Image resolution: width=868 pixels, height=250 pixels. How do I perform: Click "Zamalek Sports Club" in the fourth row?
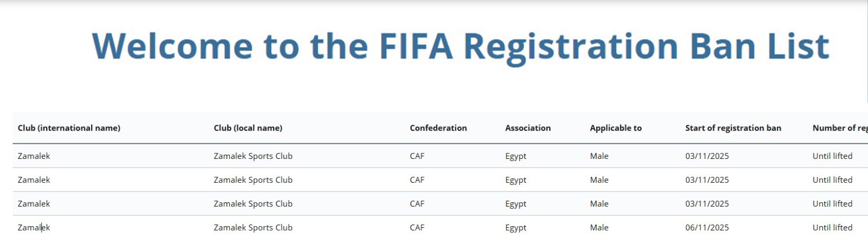coord(253,228)
